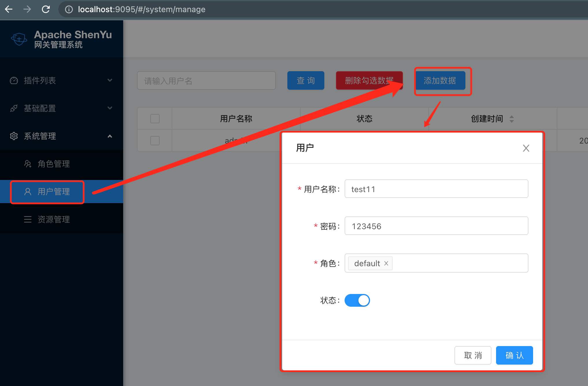Toggle the 状态 status switch

(357, 300)
